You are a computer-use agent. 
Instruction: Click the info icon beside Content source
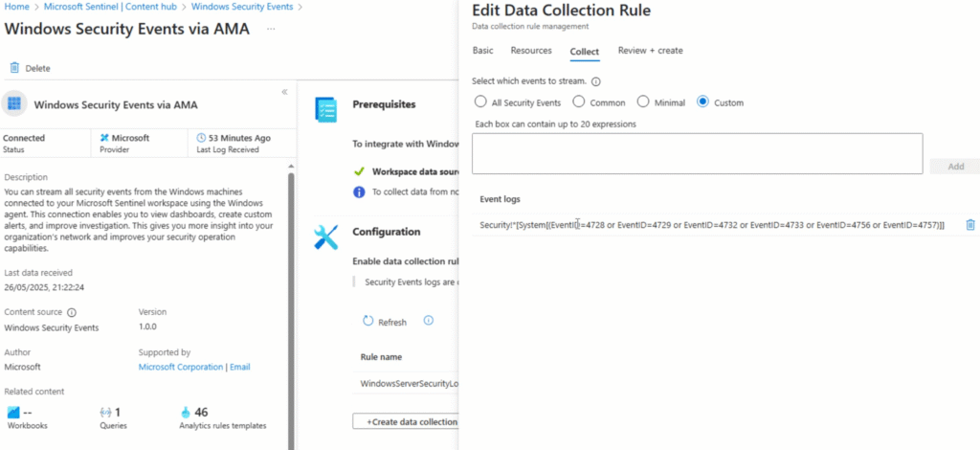tap(71, 312)
